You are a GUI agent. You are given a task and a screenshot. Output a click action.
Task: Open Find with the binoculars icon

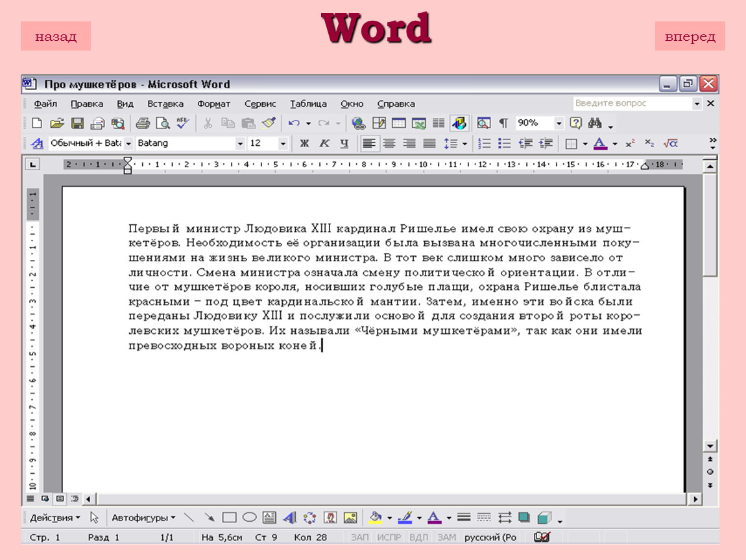tap(596, 124)
